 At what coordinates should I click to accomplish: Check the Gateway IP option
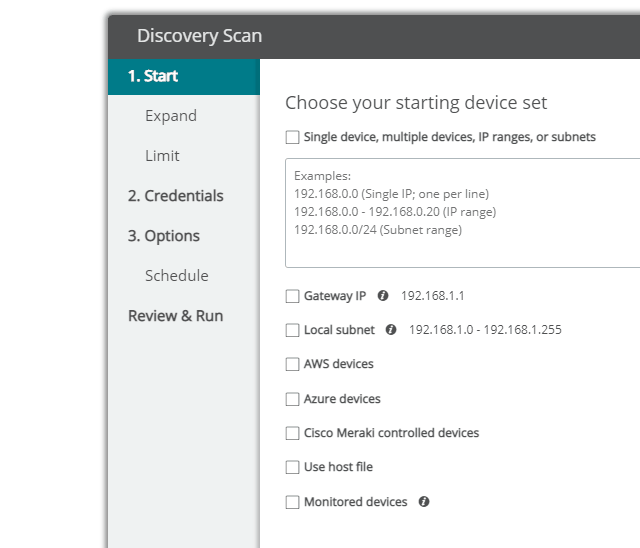coord(292,296)
